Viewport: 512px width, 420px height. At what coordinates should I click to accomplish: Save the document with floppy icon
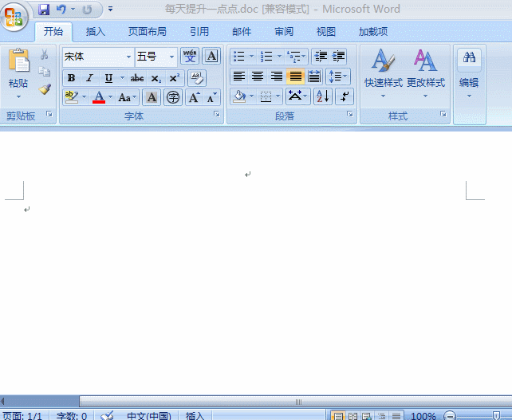pos(44,10)
